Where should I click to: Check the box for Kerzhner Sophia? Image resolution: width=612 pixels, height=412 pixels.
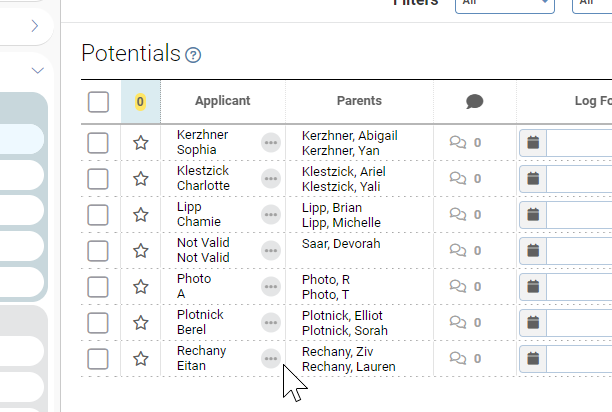tap(98, 143)
